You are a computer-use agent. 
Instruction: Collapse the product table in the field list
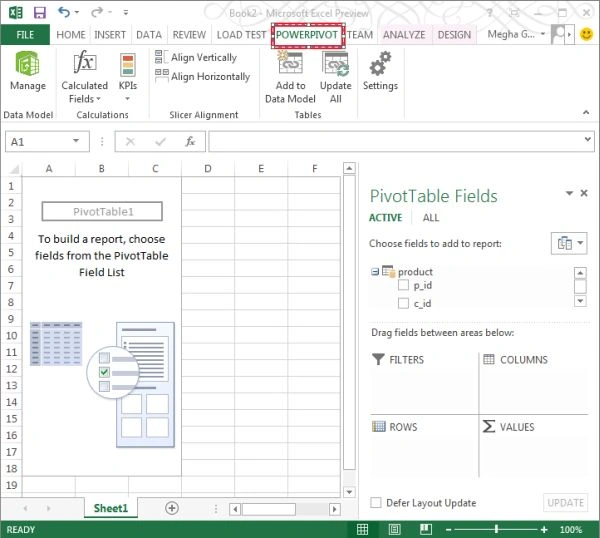click(x=375, y=272)
